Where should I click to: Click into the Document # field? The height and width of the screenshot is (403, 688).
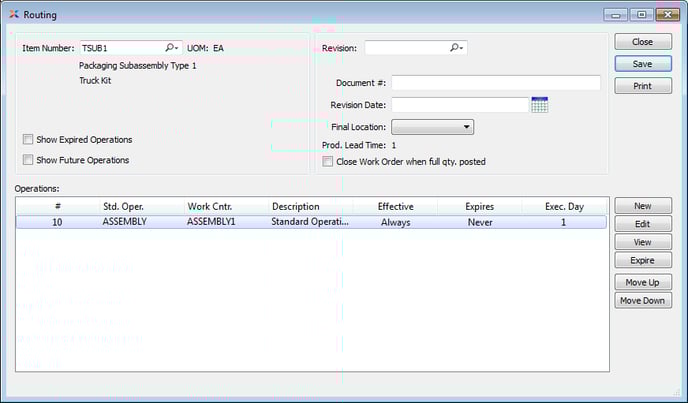pyautogui.click(x=495, y=83)
